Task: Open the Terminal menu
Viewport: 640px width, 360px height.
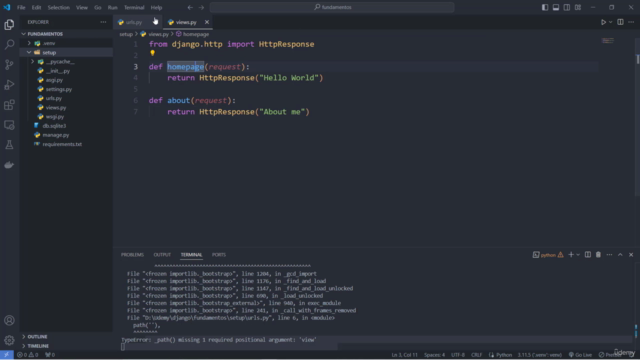Action: pos(134,7)
